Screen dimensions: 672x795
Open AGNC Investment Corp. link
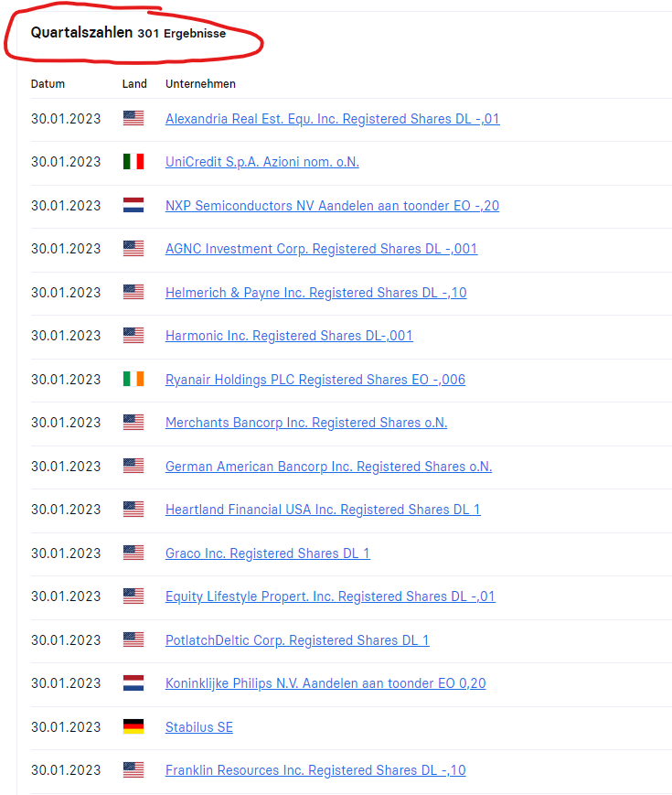point(321,249)
